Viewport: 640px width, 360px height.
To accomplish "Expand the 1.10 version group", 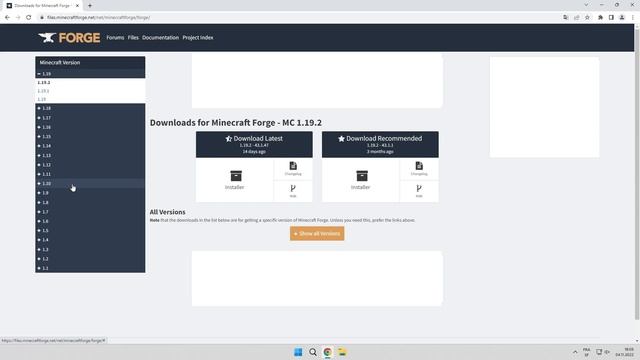I will tap(90, 184).
